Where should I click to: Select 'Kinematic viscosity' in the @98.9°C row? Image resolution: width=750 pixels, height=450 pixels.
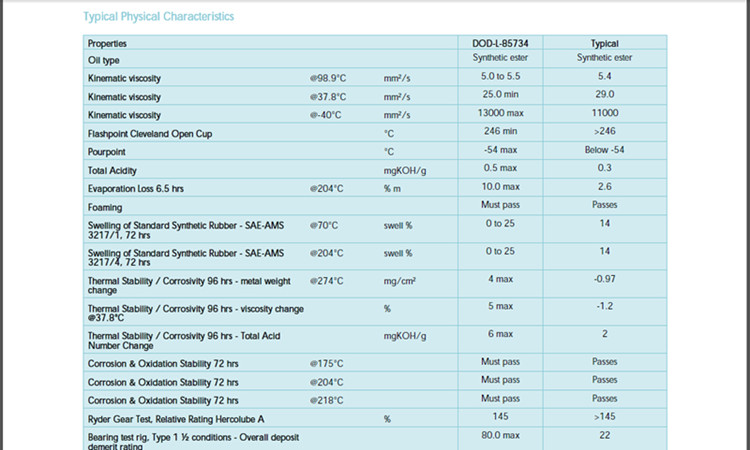point(124,78)
